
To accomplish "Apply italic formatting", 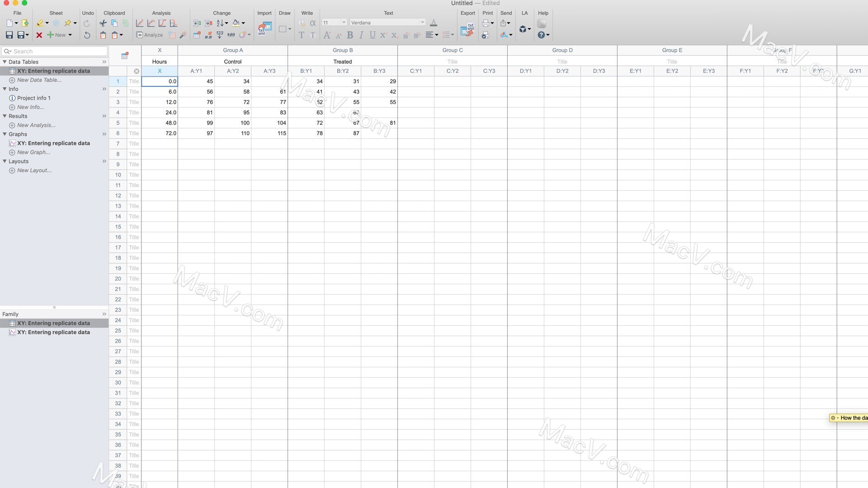I will tap(361, 35).
